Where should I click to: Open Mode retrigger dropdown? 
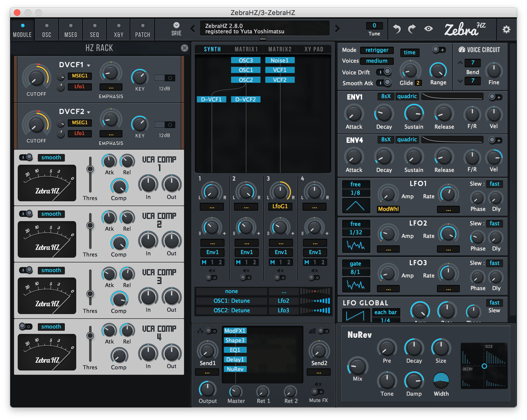point(377,50)
